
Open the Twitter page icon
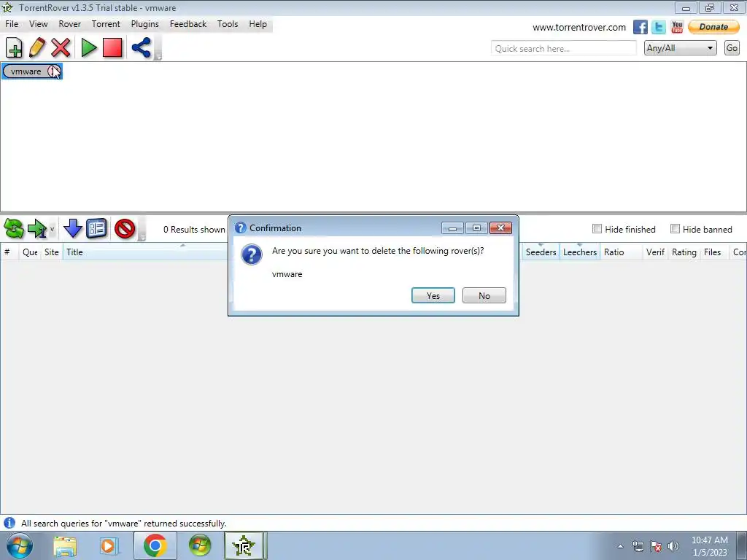click(x=659, y=27)
